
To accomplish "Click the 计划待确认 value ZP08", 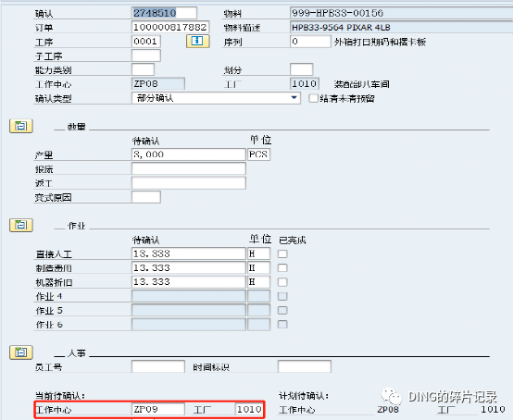I will tap(388, 410).
